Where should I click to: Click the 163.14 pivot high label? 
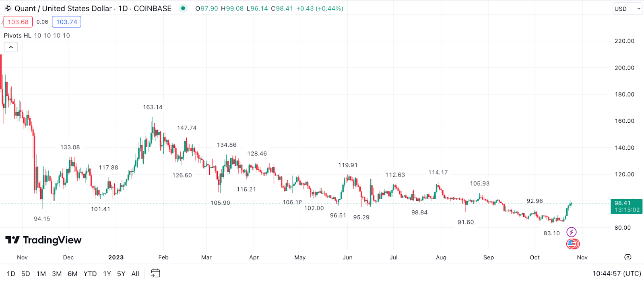[x=153, y=107]
